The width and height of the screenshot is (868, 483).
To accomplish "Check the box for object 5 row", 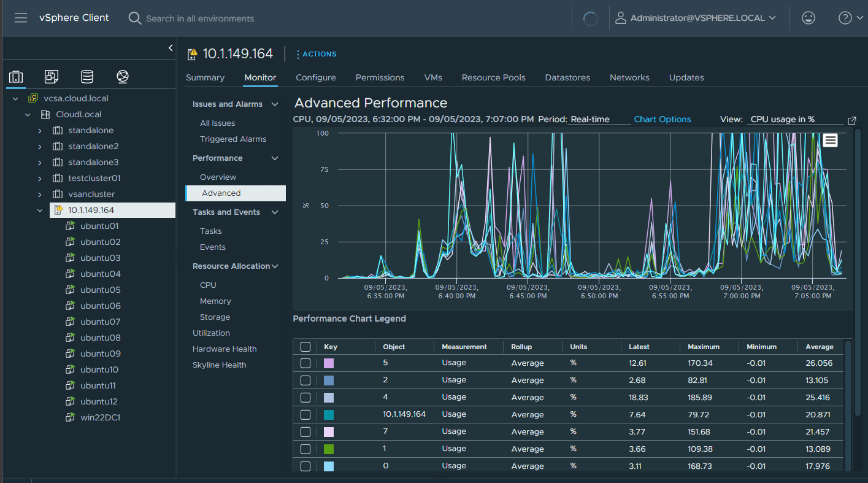I will [305, 363].
